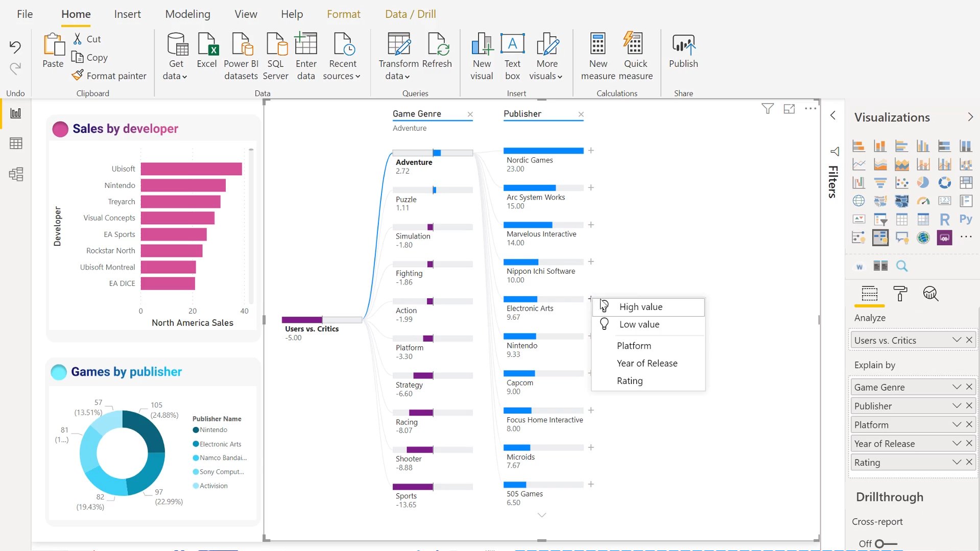Expand the Filters pane
This screenshot has width=980, height=551.
coord(833,115)
